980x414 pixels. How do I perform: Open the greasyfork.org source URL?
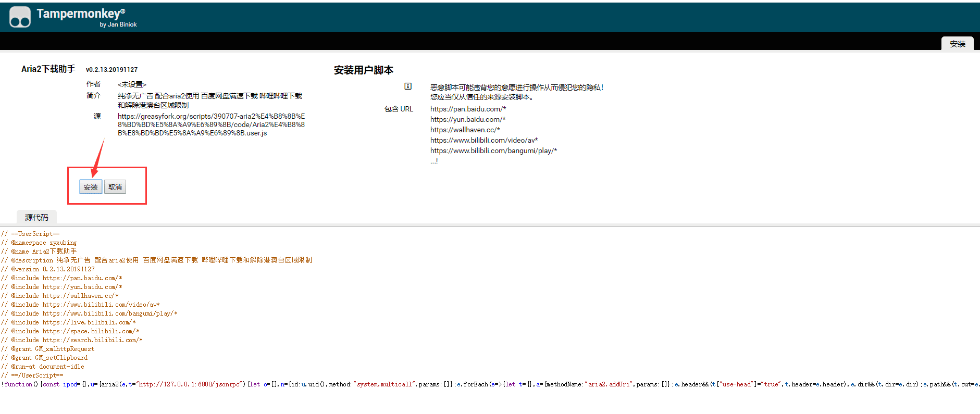pos(212,124)
